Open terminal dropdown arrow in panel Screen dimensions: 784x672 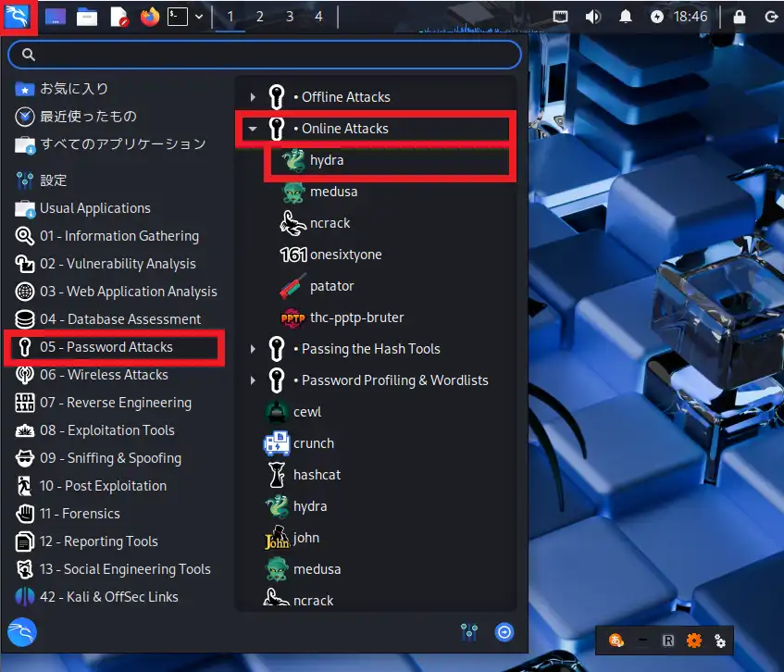click(199, 17)
